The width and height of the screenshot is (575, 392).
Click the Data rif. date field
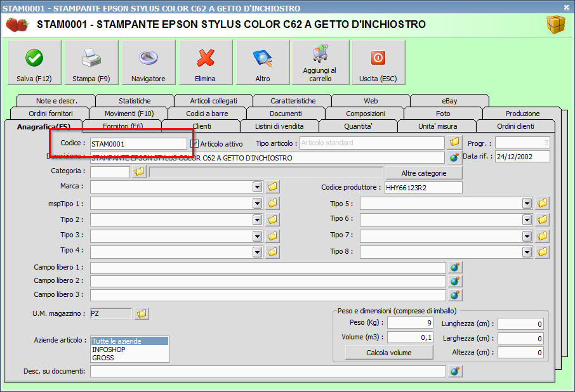[x=522, y=157]
